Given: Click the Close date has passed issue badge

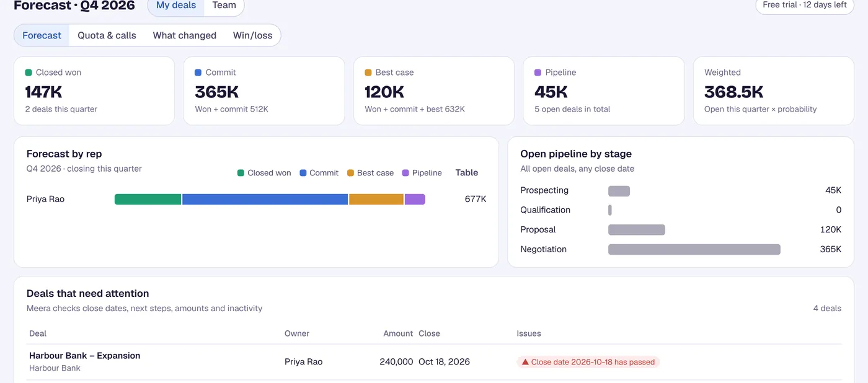Looking at the screenshot, I should coord(588,362).
